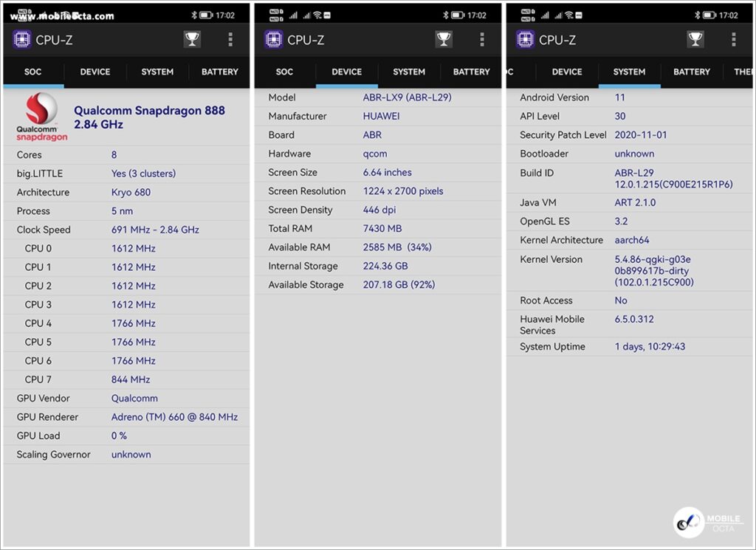Image resolution: width=756 pixels, height=550 pixels.
Task: Select the SOC tab in the SoC screenshot
Action: [32, 72]
